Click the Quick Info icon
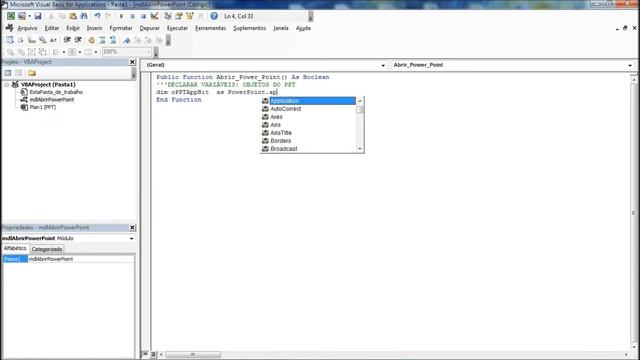The width and height of the screenshot is (640, 360). click(31, 40)
